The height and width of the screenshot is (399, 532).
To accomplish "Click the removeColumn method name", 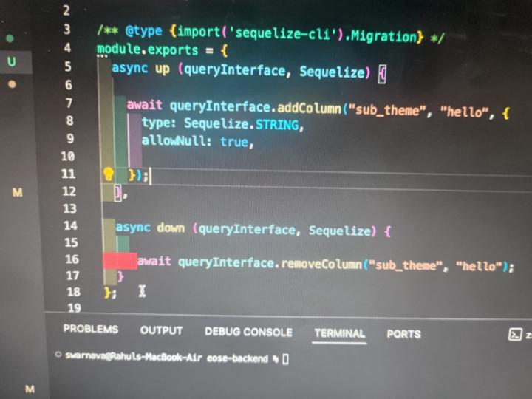I will [321, 264].
